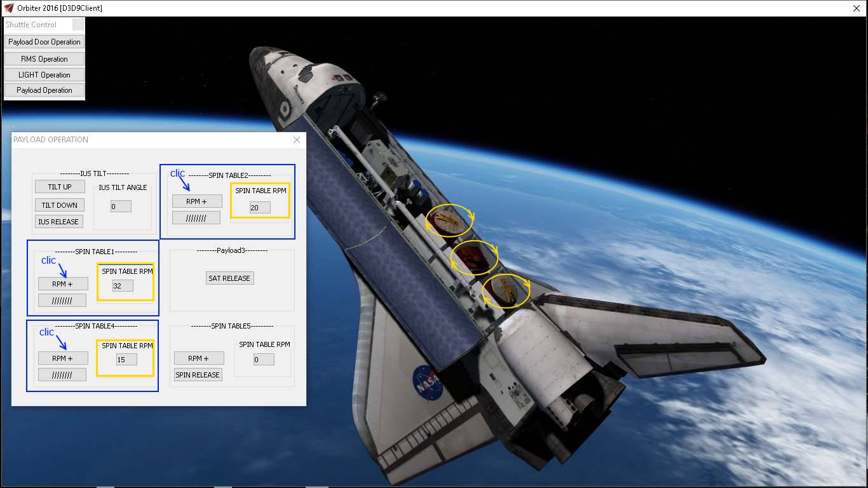Viewport: 868px width, 488px height.
Task: Open Payload Door Operation
Action: 44,42
